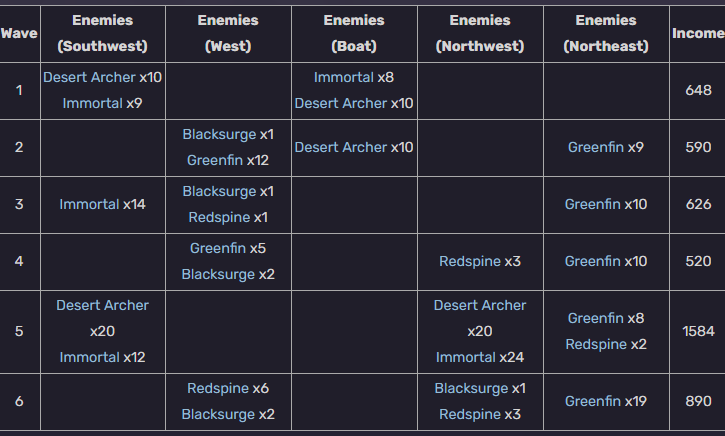Click Blacksurge x1 link in wave 6 Northwest
This screenshot has height=436, width=725.
pyautogui.click(x=471, y=388)
